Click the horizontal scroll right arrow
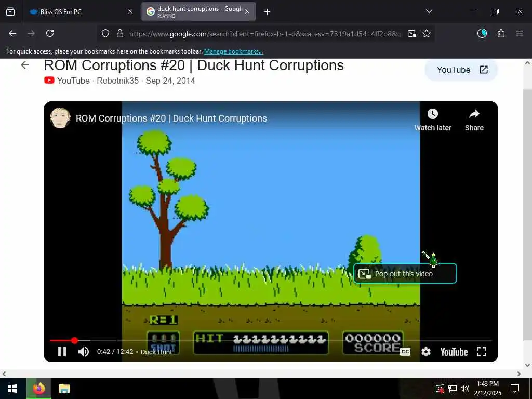This screenshot has height=399, width=532. [519, 374]
